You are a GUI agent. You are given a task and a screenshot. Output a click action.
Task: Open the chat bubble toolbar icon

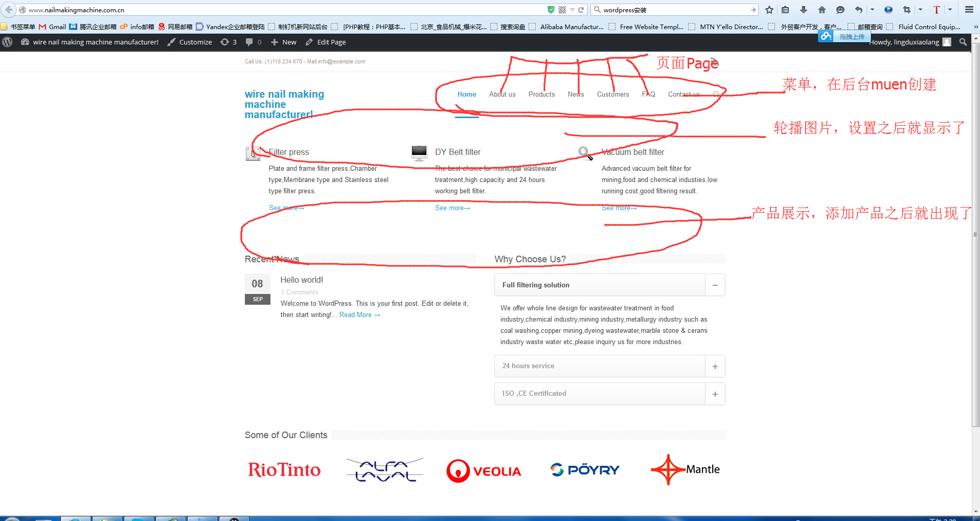tap(840, 10)
